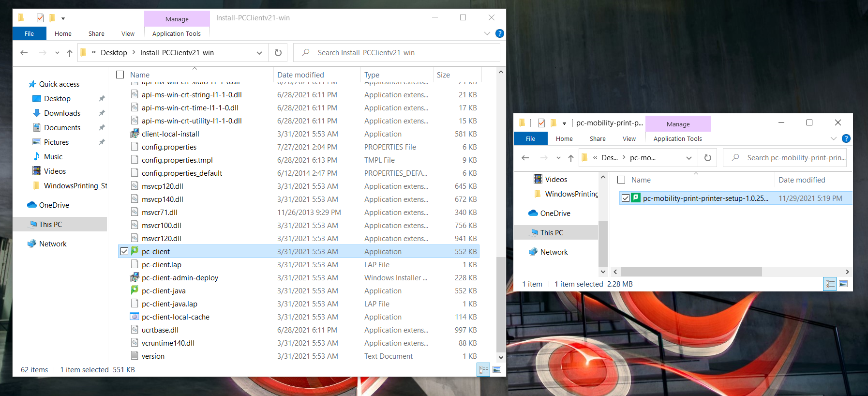The height and width of the screenshot is (396, 868).
Task: Open help in pc-mobility-print window
Action: click(846, 138)
